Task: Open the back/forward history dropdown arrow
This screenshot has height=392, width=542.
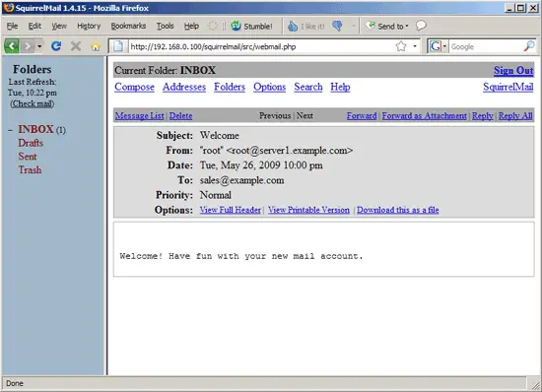Action: [39, 46]
